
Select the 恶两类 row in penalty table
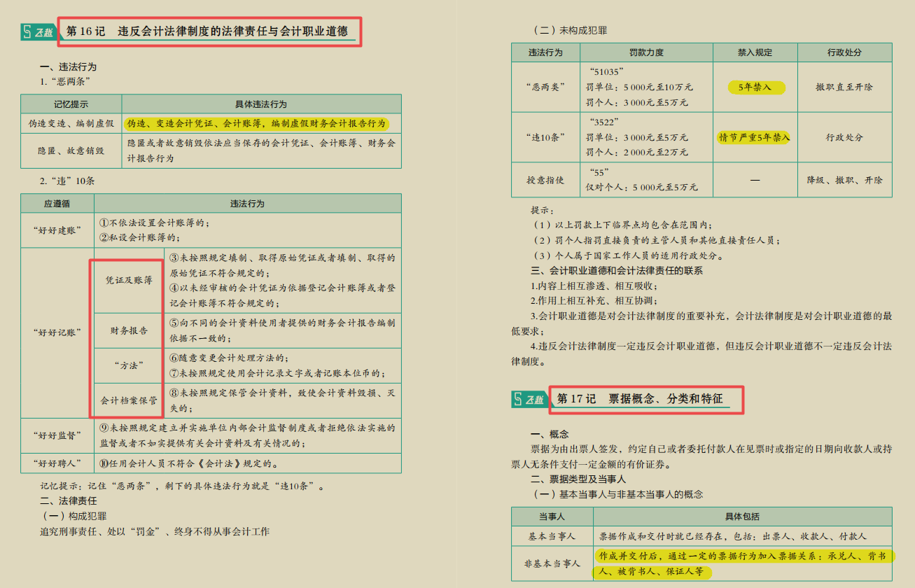(546, 86)
